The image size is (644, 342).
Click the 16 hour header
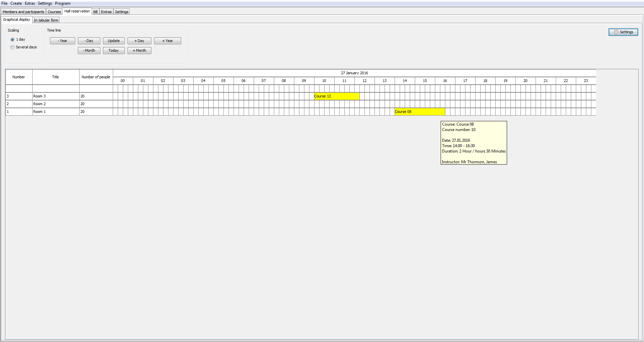(445, 81)
